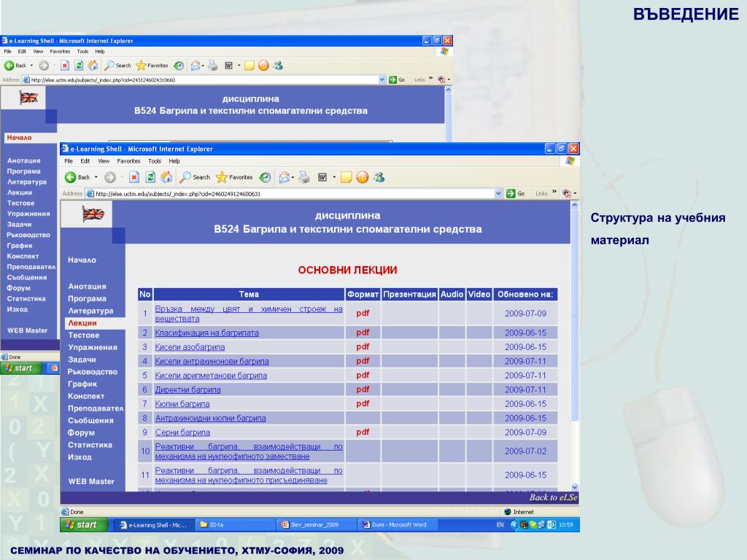
Task: Open File menu in front IE window
Action: (x=68, y=161)
